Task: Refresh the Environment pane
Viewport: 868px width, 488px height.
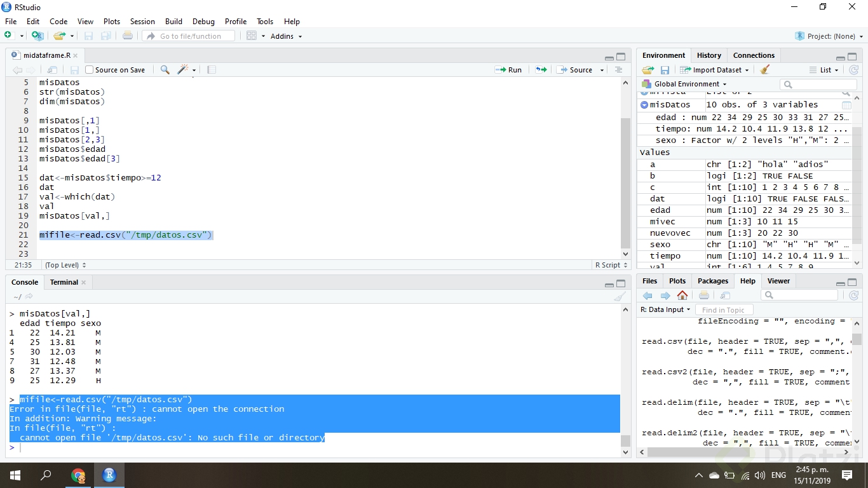Action: tap(854, 70)
